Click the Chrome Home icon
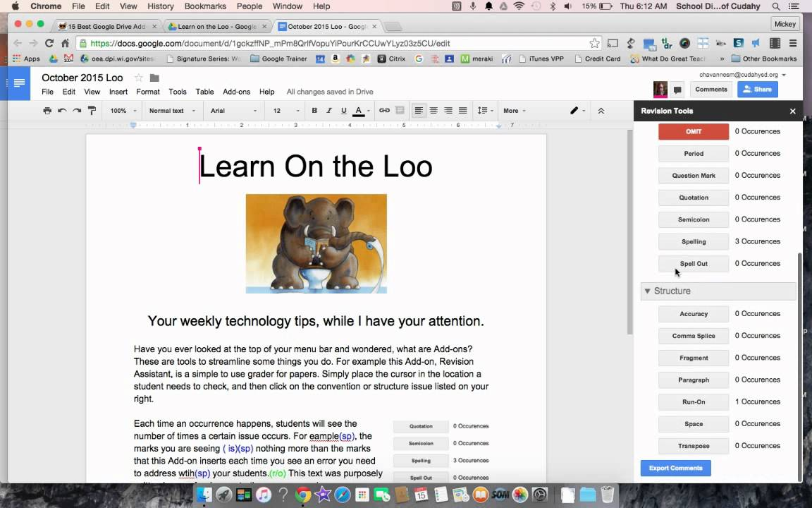Viewport: 812px width, 508px height. 66,43
